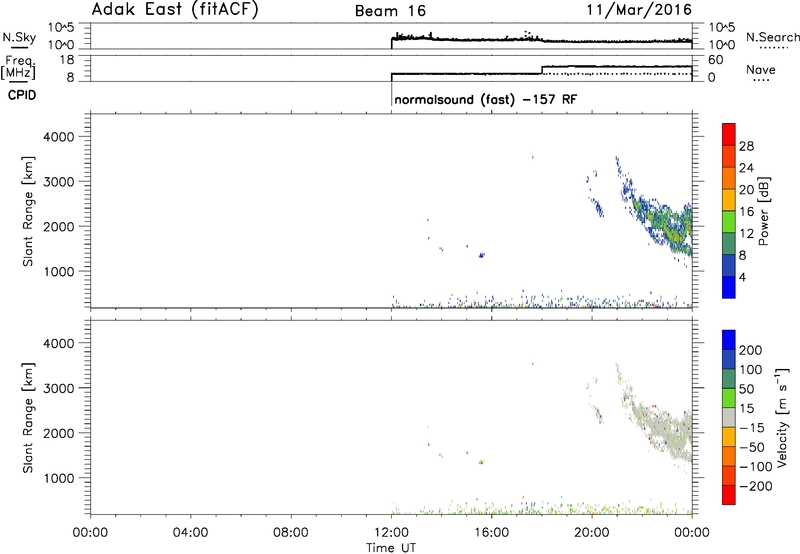This screenshot has height=554, width=800.
Task: Click the small blue echo near 1300 km at 15:30
Action: pyautogui.click(x=481, y=255)
